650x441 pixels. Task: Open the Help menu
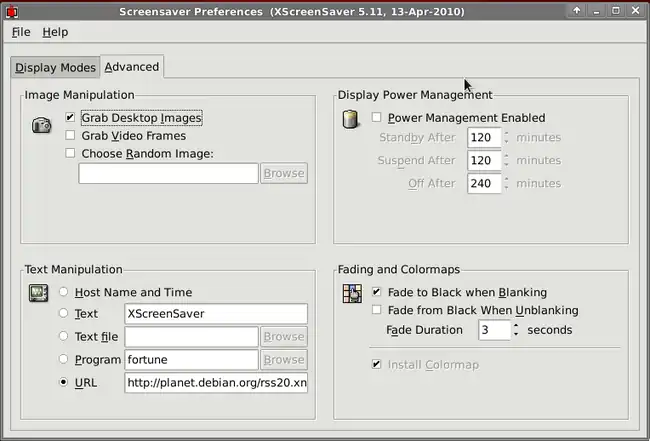click(55, 32)
